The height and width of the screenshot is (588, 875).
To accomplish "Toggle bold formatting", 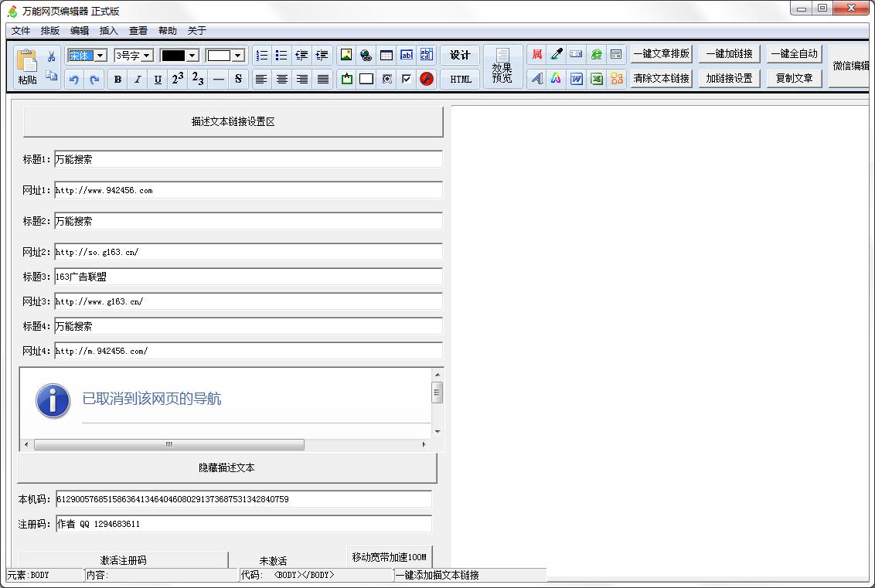I will (x=117, y=79).
